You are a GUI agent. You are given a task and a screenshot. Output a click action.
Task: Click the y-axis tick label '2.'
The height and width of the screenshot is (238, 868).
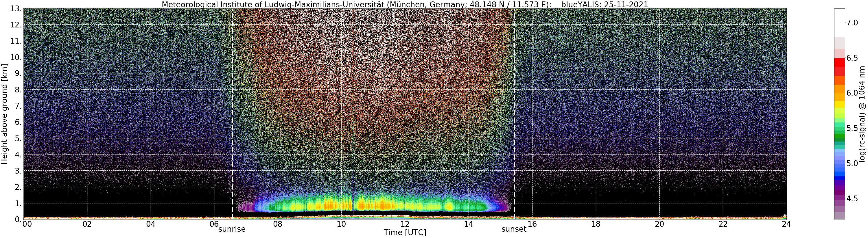coord(19,187)
